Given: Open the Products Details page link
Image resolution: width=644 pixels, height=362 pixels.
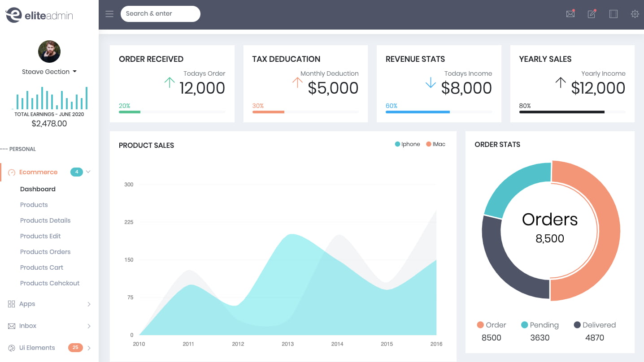Looking at the screenshot, I should pos(45,220).
